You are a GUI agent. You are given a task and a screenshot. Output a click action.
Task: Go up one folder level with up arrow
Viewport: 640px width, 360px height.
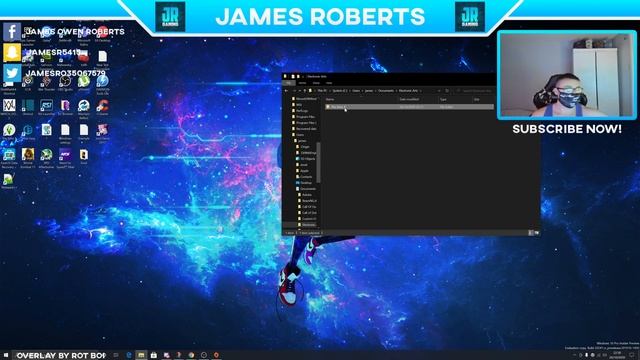(x=305, y=91)
